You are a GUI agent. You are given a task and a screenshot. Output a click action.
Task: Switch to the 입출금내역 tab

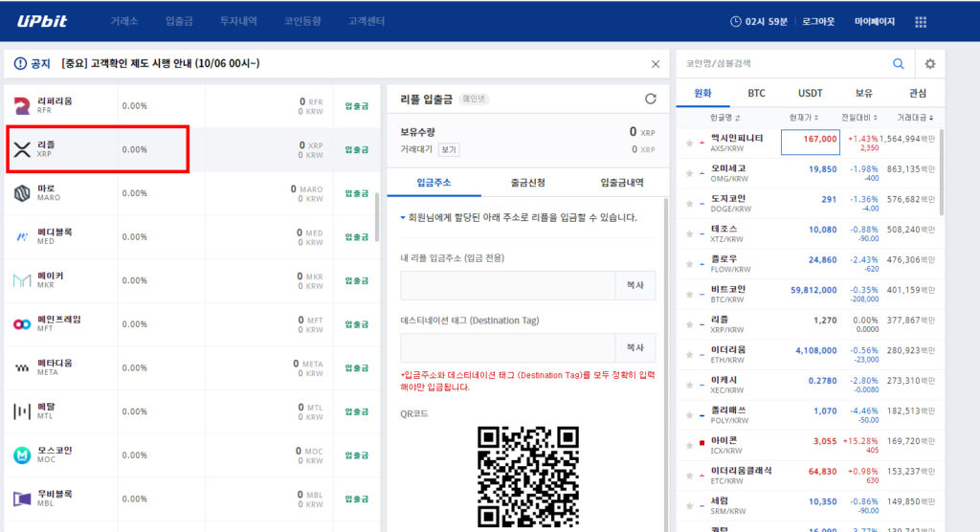[622, 183]
